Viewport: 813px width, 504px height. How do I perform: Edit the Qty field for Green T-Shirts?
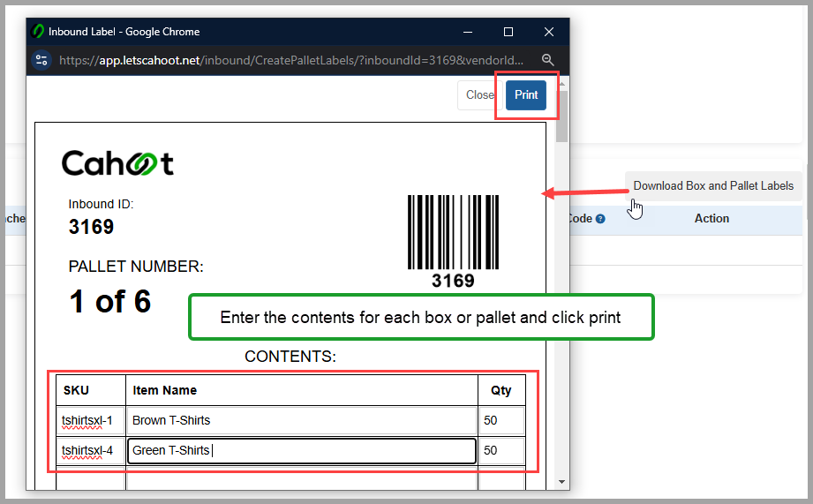click(x=501, y=450)
